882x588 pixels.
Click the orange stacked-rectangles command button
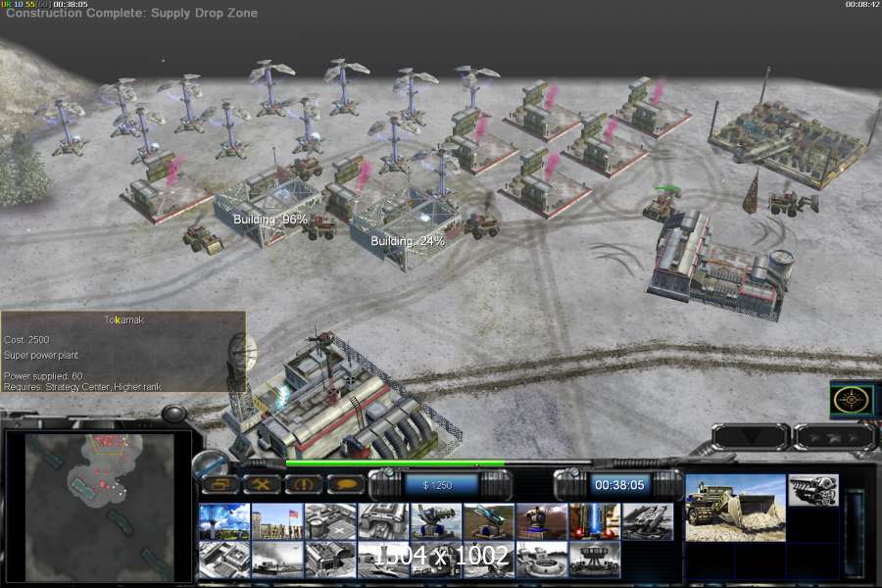pyautogui.click(x=220, y=484)
